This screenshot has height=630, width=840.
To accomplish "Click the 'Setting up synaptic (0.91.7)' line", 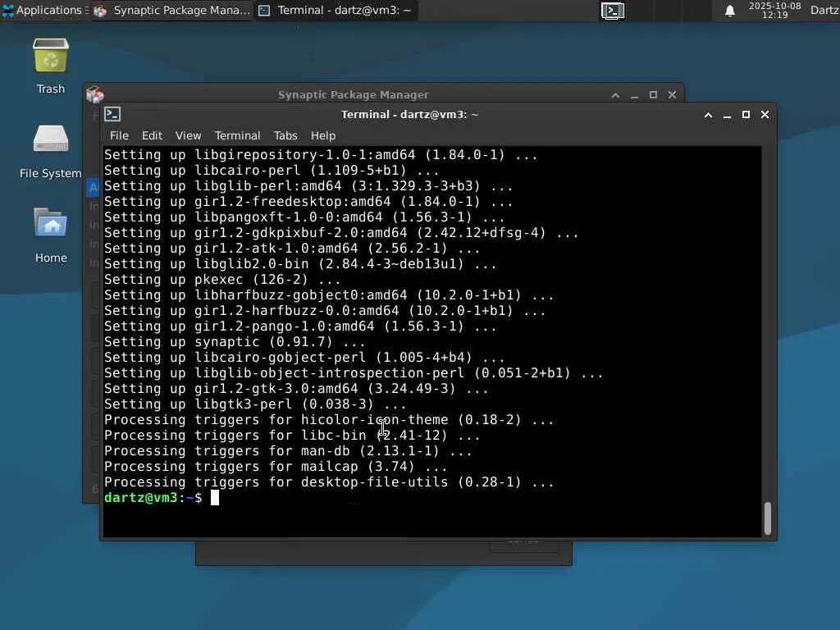I will click(235, 342).
